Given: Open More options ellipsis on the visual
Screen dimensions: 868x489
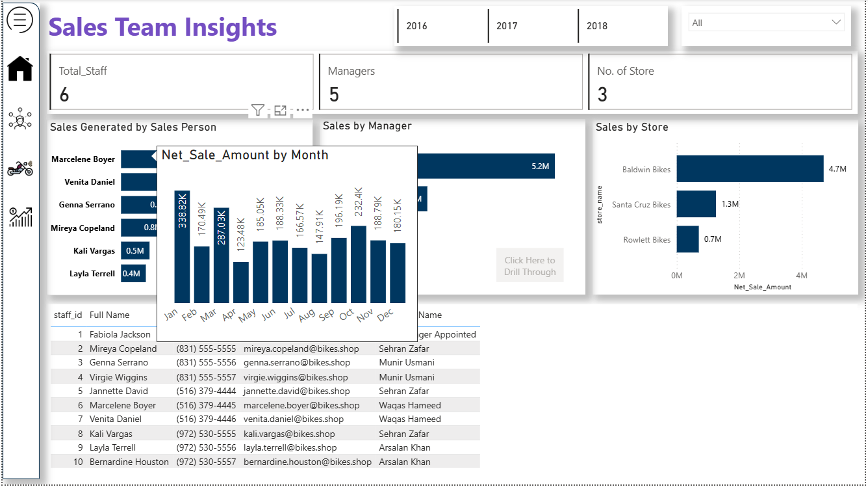Looking at the screenshot, I should tap(302, 111).
